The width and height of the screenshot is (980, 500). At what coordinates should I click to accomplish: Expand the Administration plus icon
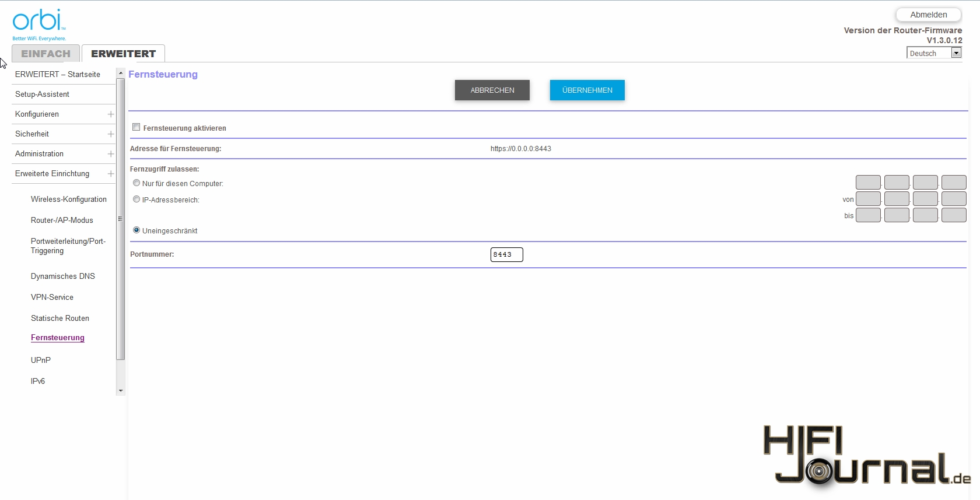[x=111, y=154]
